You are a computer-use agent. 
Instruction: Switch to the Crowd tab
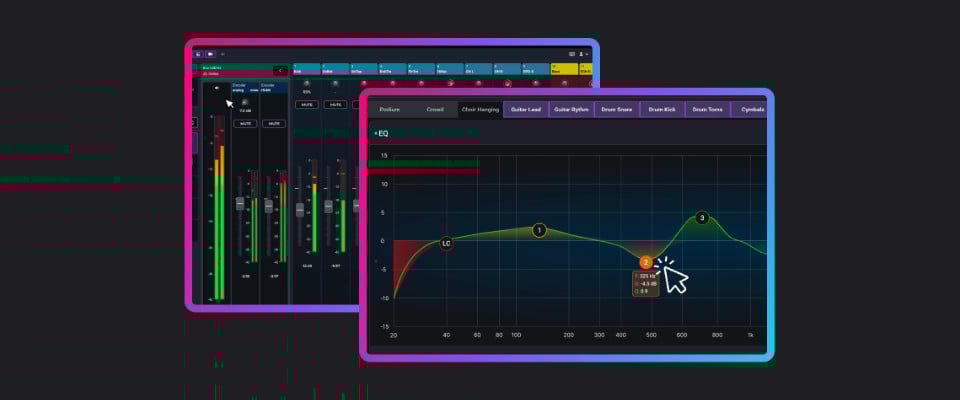click(435, 110)
